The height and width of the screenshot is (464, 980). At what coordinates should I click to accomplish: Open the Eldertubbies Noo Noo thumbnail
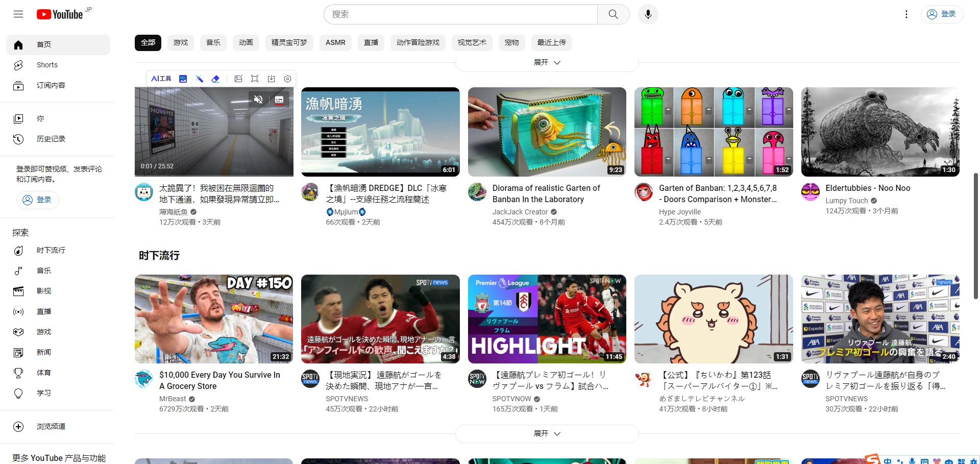(880, 132)
